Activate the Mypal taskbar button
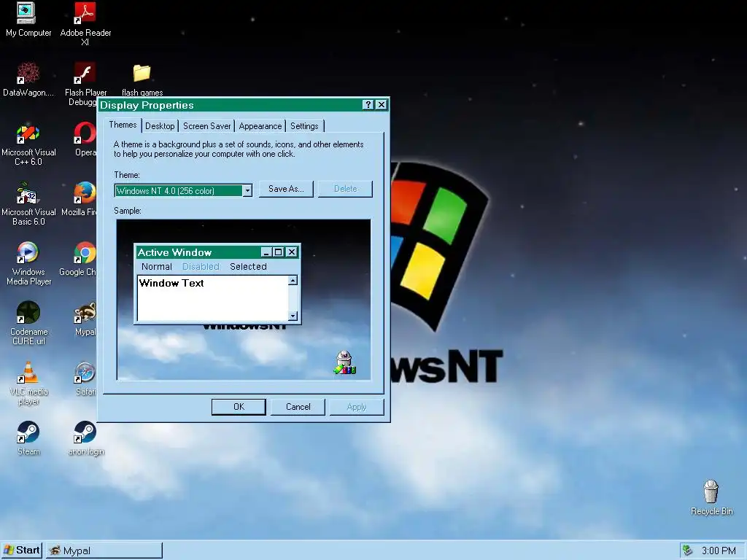 tap(104, 551)
